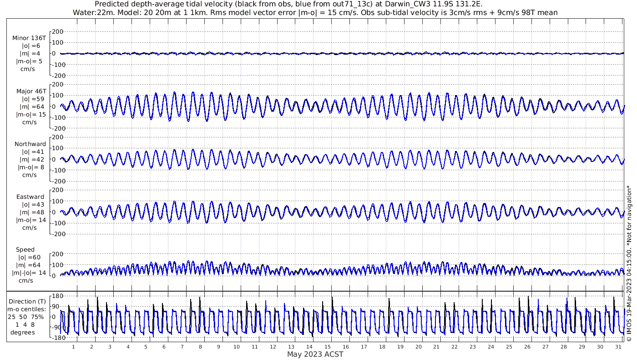
Task: Click "|m| =4" in the Minor panel label
Action: (31, 54)
